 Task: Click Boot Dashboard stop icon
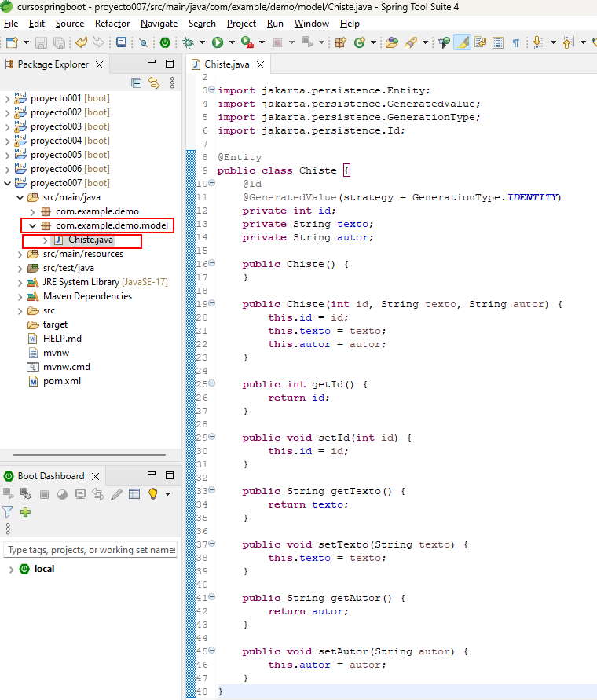click(x=44, y=494)
